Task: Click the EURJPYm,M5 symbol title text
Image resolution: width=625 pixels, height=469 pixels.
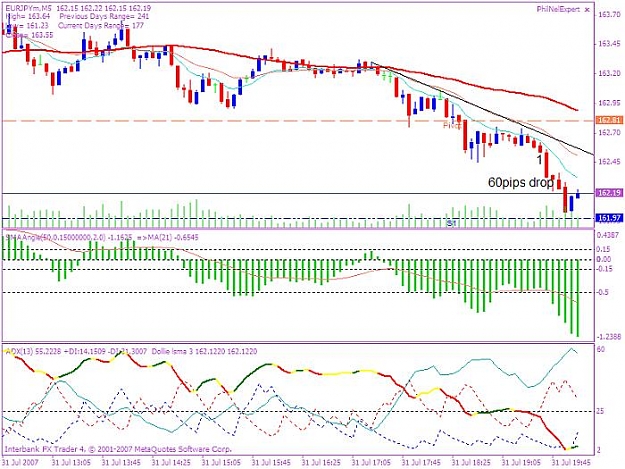Action: pos(29,8)
